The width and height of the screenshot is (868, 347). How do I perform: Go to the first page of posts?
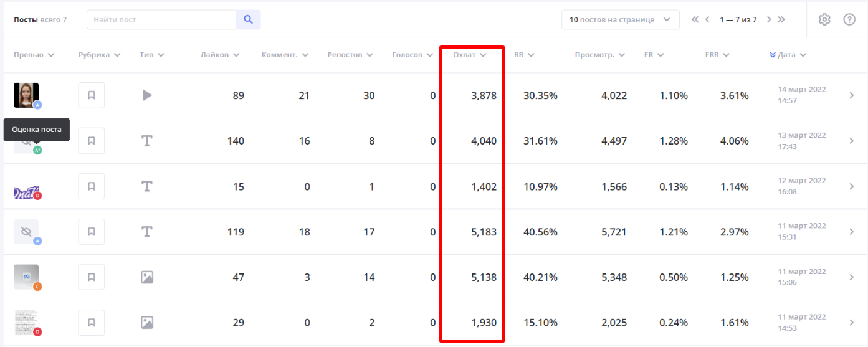coord(695,19)
